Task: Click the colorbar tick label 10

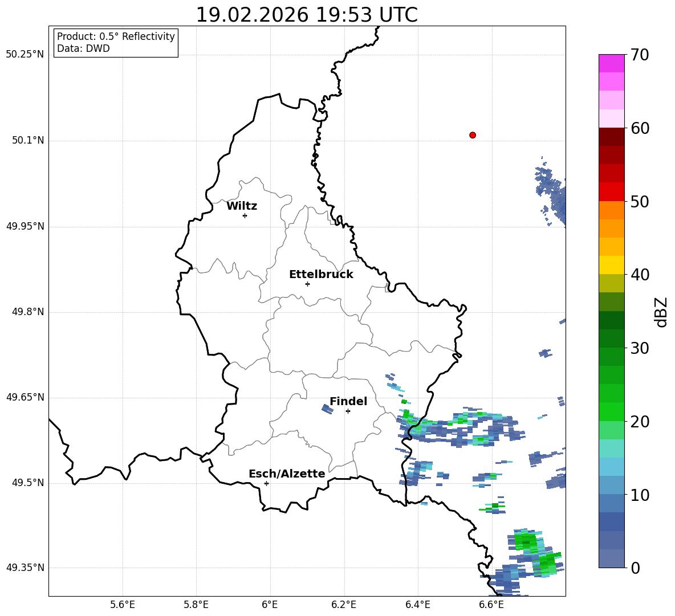Action: [x=640, y=495]
